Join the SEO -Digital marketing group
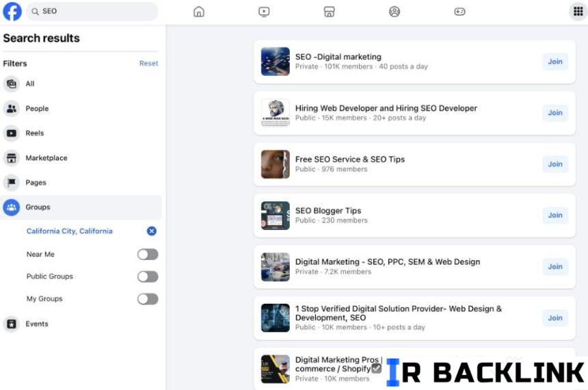 [x=554, y=62]
